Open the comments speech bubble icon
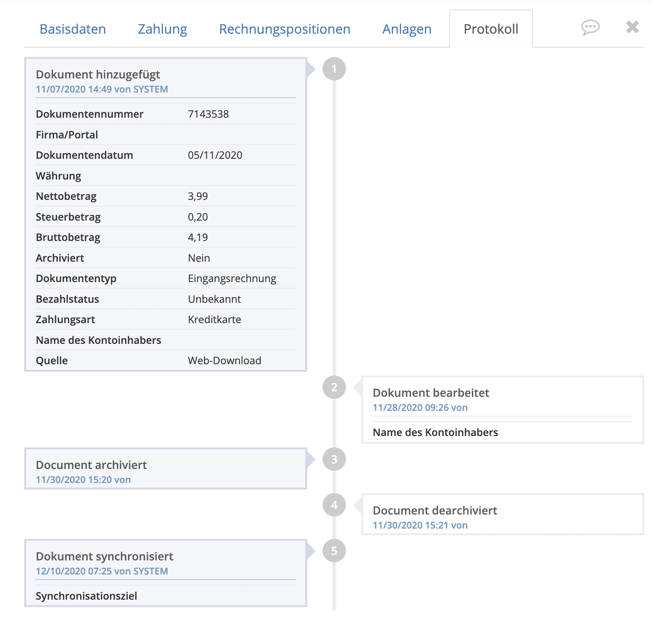672x620 pixels. 590,27
